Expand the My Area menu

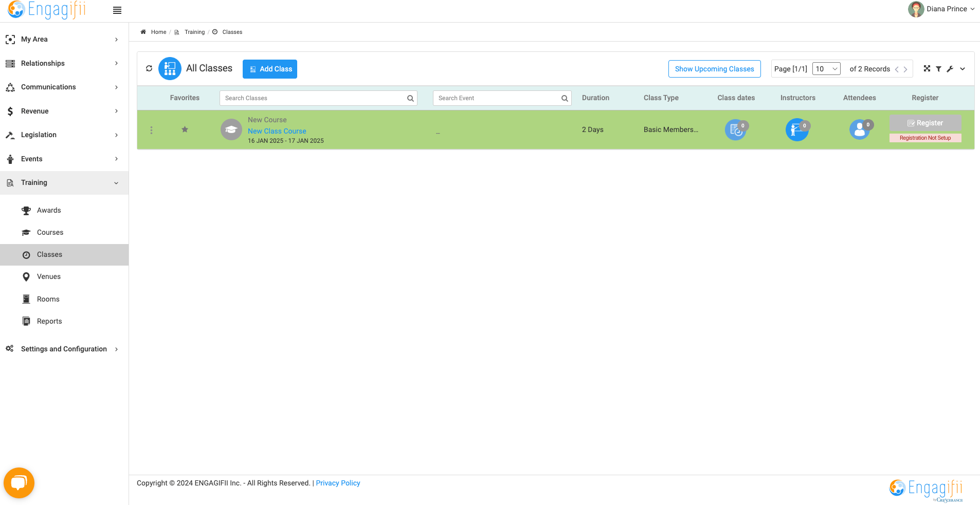click(x=64, y=40)
